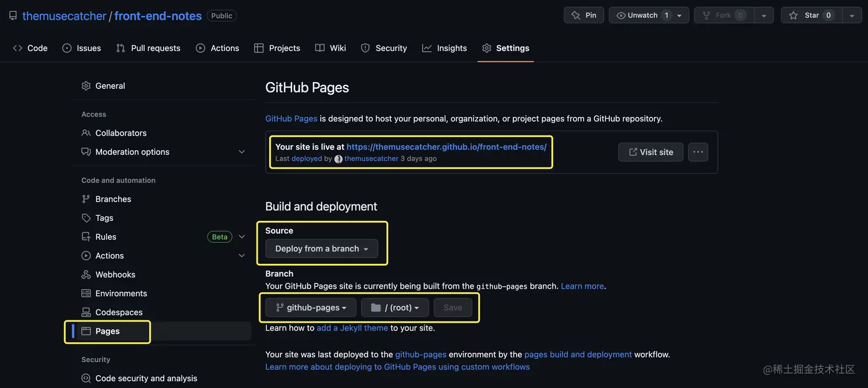Click the deployed link under site URL

307,159
